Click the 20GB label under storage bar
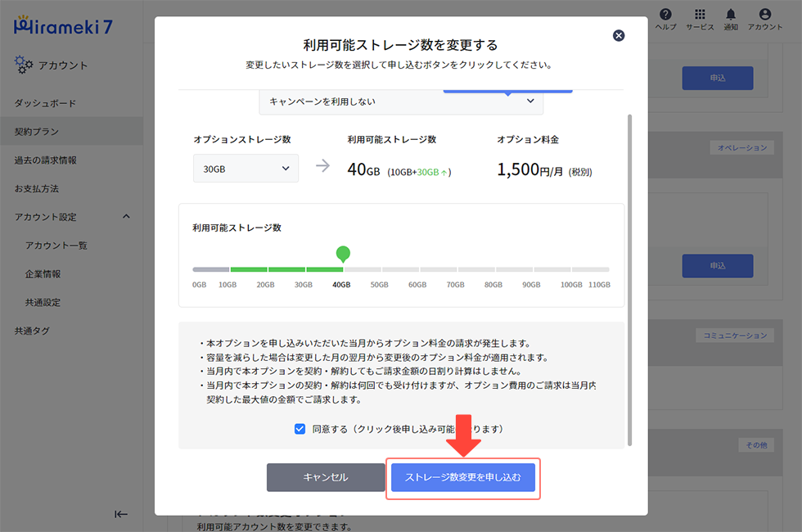The image size is (802, 532). point(265,285)
